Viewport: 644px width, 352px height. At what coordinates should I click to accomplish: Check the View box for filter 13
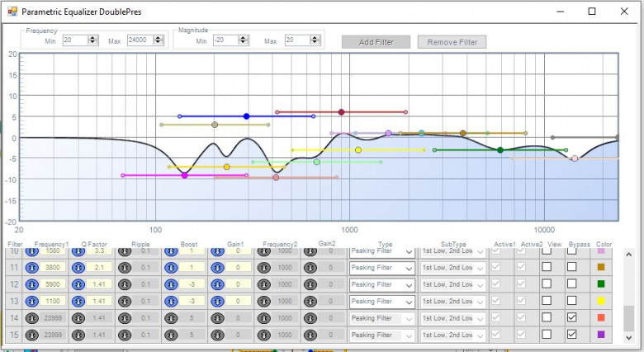tap(547, 301)
